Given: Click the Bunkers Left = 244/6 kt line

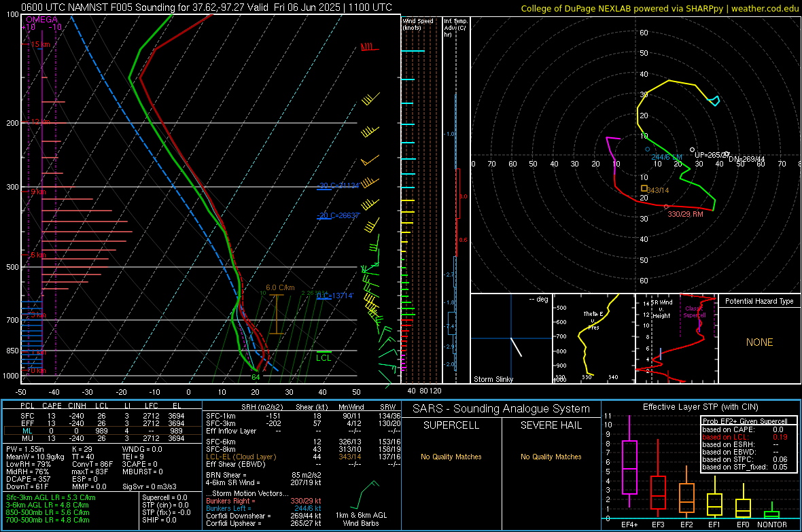Looking at the screenshot, I should point(264,508).
